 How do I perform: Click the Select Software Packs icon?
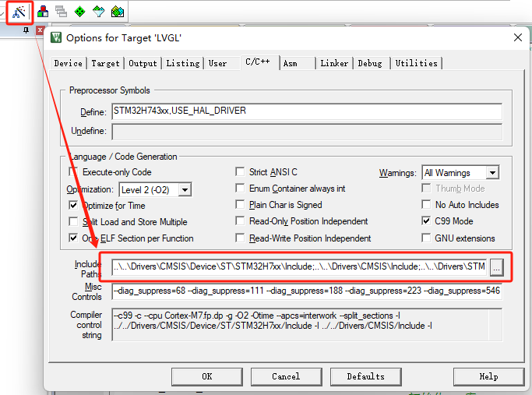coord(99,12)
